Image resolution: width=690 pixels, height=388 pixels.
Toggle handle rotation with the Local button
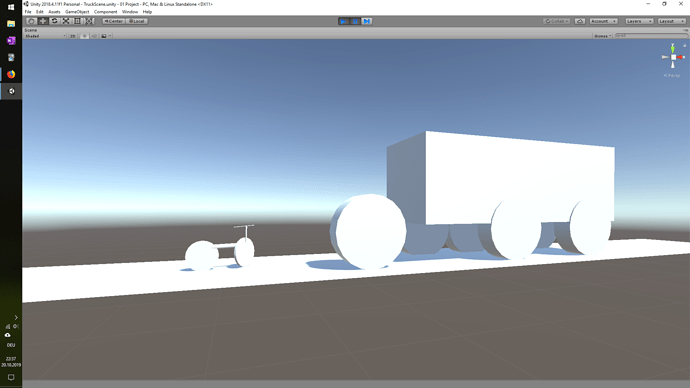point(136,21)
